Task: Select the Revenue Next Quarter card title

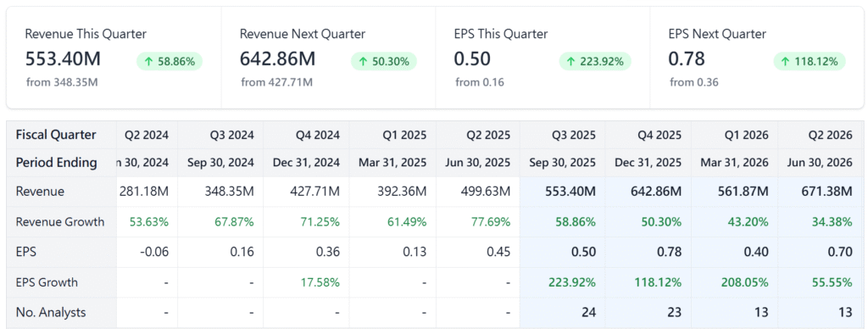Action: pyautogui.click(x=303, y=34)
